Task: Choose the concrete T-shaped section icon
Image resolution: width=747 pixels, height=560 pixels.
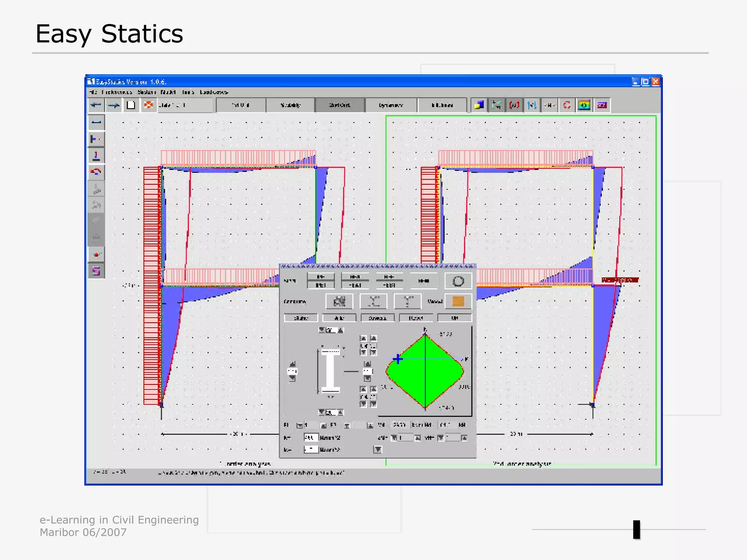Action: [x=407, y=302]
